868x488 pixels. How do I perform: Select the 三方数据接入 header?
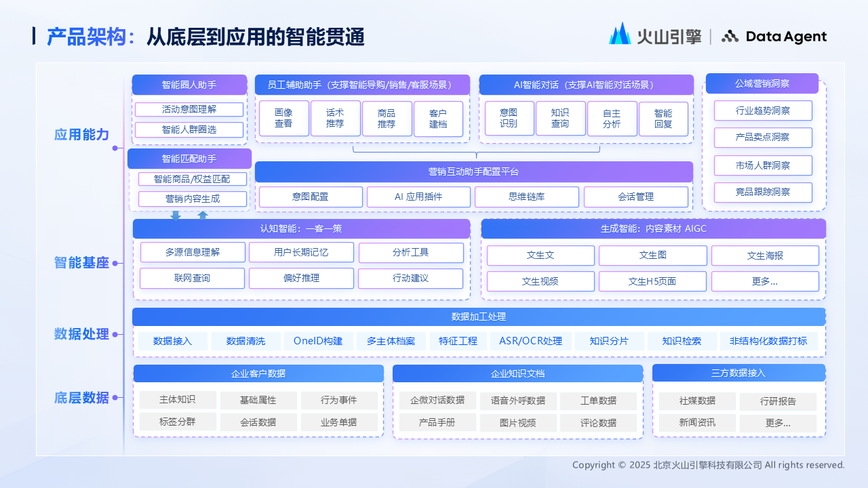[739, 373]
